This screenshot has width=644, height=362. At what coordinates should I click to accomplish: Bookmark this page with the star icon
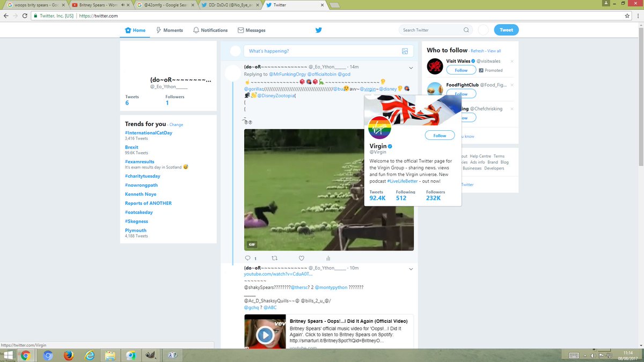tap(627, 16)
